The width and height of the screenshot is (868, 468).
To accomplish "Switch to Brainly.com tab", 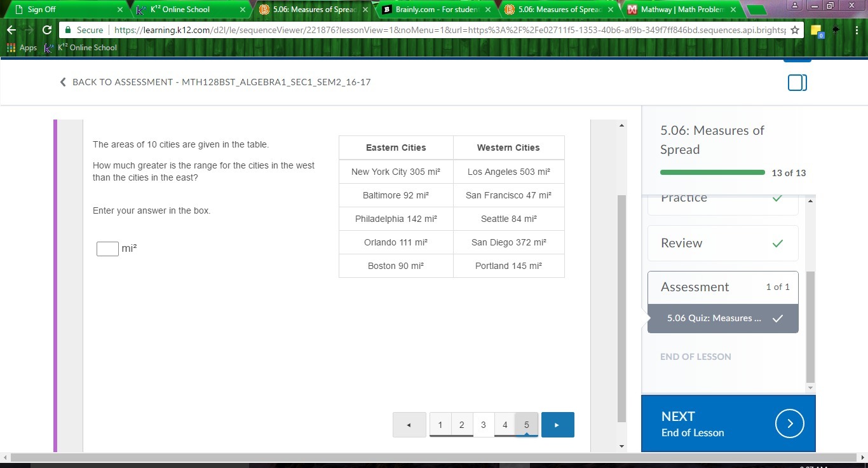I will [435, 10].
